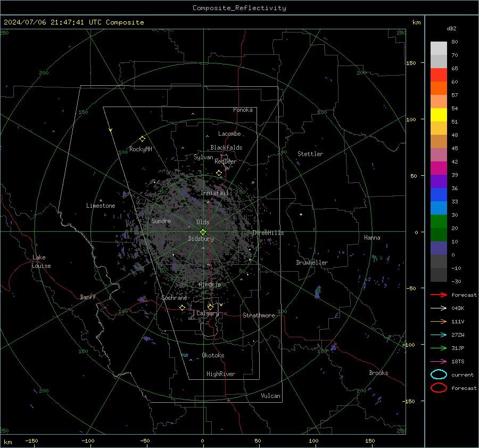Click the RockyMH label on the map
Screen dimensions: 479x448
click(141, 149)
